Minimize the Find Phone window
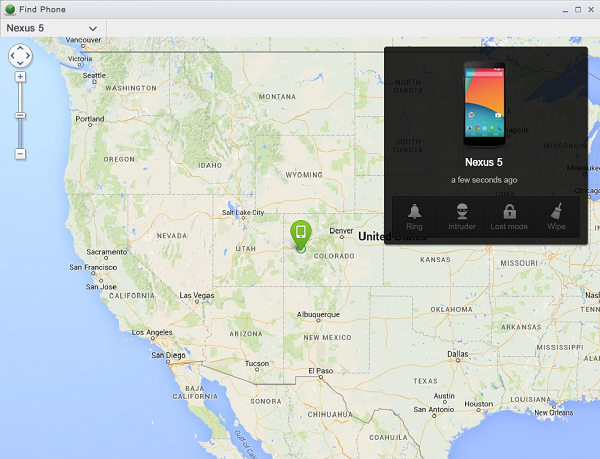Image resolution: width=600 pixels, height=459 pixels. [563, 9]
